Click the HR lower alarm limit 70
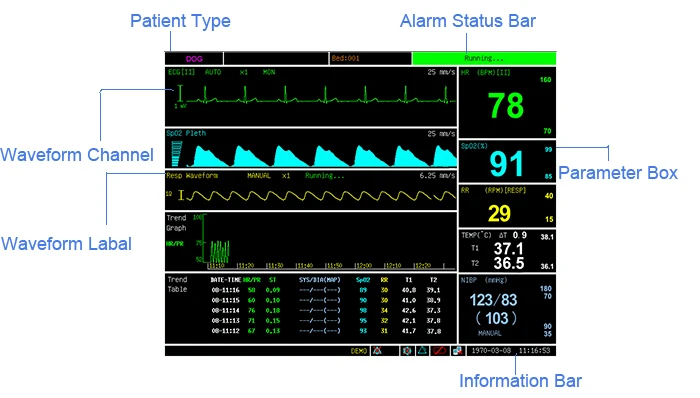Image resolution: width=700 pixels, height=398 pixels. pyautogui.click(x=547, y=131)
